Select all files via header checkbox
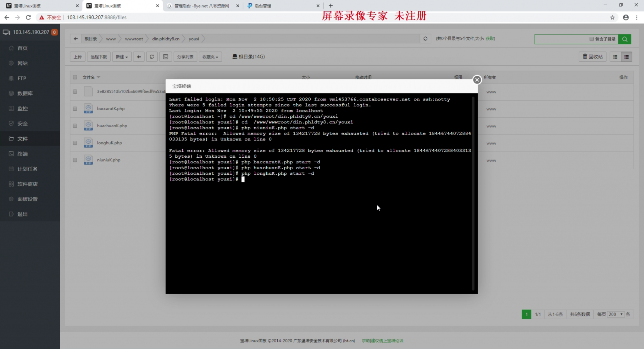 pyautogui.click(x=75, y=77)
